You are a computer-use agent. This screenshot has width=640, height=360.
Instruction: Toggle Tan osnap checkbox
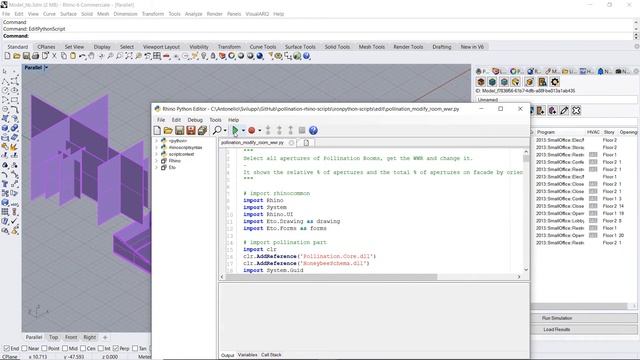coord(135,349)
